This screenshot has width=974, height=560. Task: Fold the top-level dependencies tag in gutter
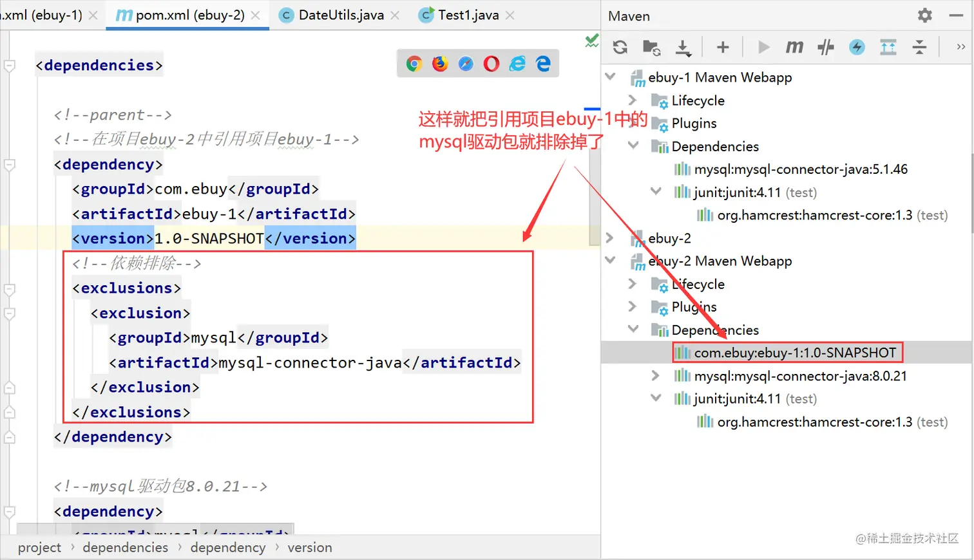10,66
